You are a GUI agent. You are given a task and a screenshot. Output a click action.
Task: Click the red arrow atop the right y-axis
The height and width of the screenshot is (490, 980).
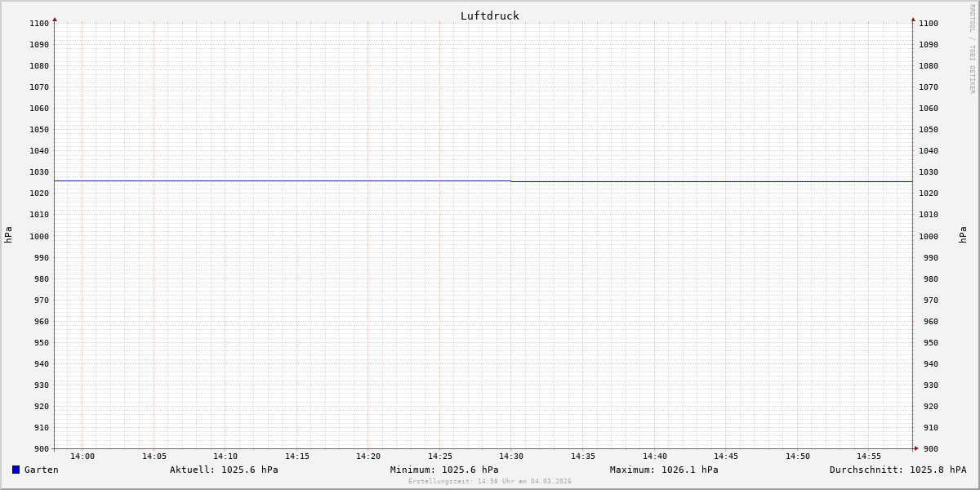coord(913,19)
